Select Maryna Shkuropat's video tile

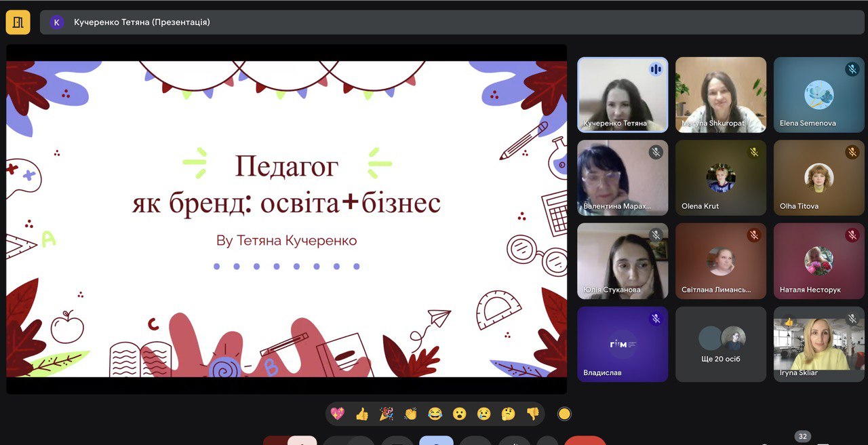click(721, 94)
